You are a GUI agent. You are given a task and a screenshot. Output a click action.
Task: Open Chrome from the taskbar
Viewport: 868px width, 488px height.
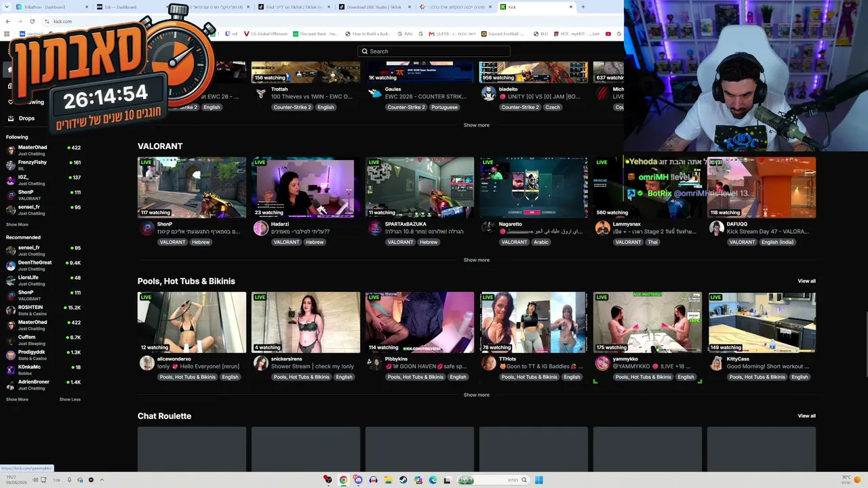pyautogui.click(x=343, y=480)
